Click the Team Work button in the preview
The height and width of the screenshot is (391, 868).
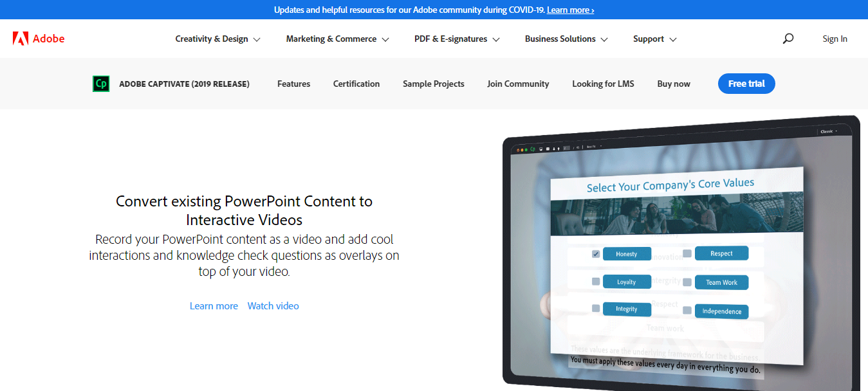(x=721, y=282)
